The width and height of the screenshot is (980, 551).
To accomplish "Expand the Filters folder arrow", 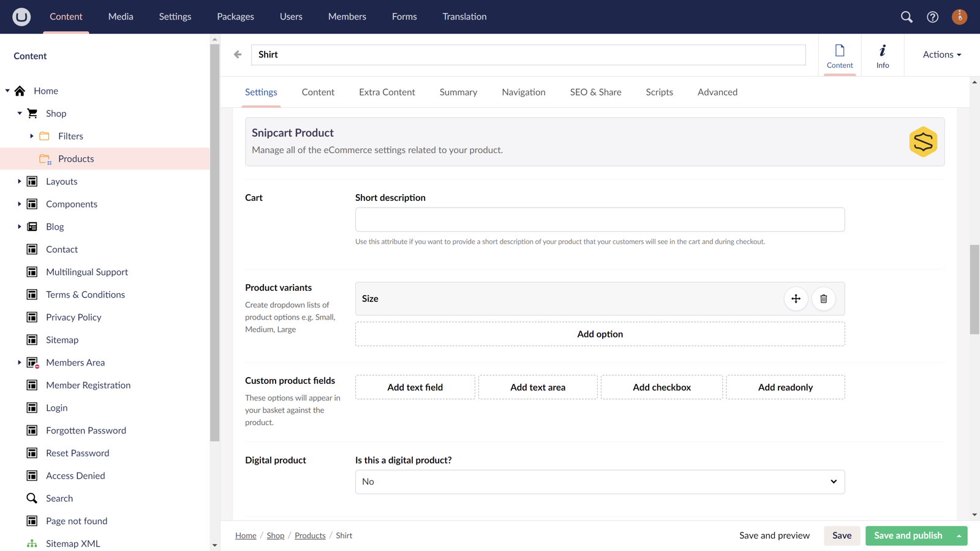I will pyautogui.click(x=32, y=136).
